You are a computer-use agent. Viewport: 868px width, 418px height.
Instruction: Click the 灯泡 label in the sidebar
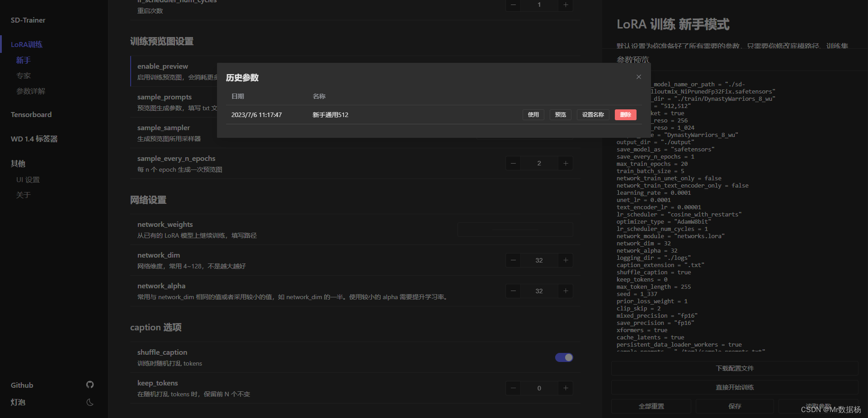18,402
